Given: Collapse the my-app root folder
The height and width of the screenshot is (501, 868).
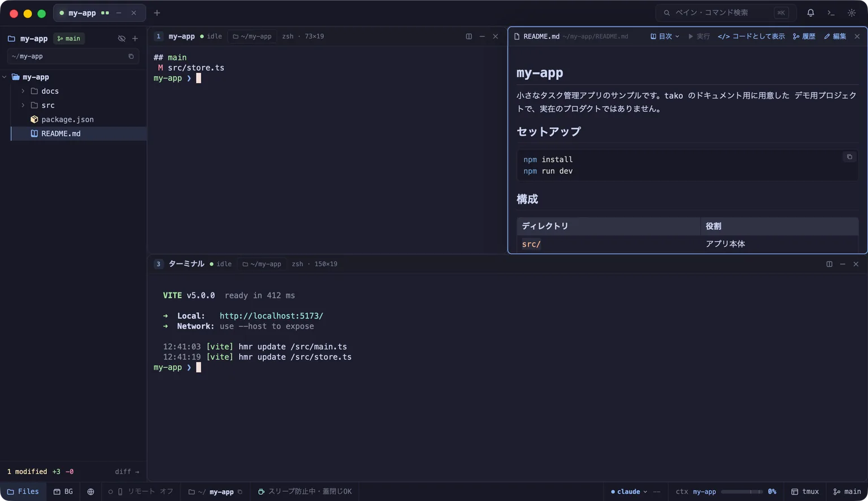Looking at the screenshot, I should [5, 77].
